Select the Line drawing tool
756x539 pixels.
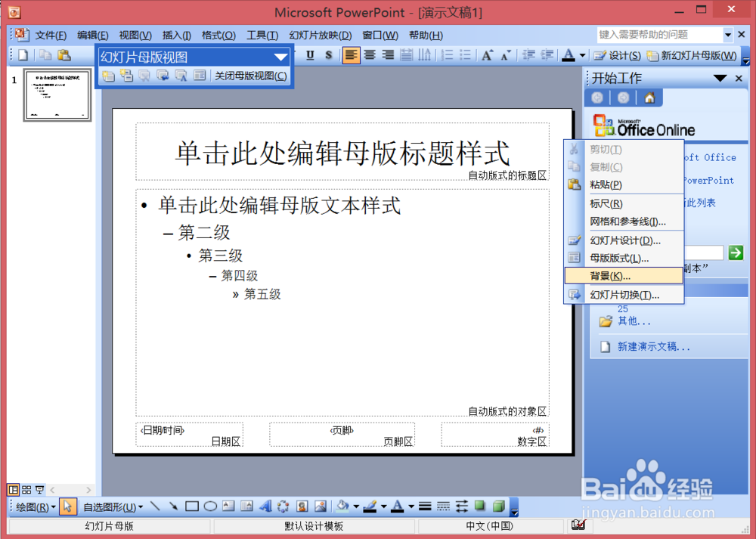click(155, 506)
